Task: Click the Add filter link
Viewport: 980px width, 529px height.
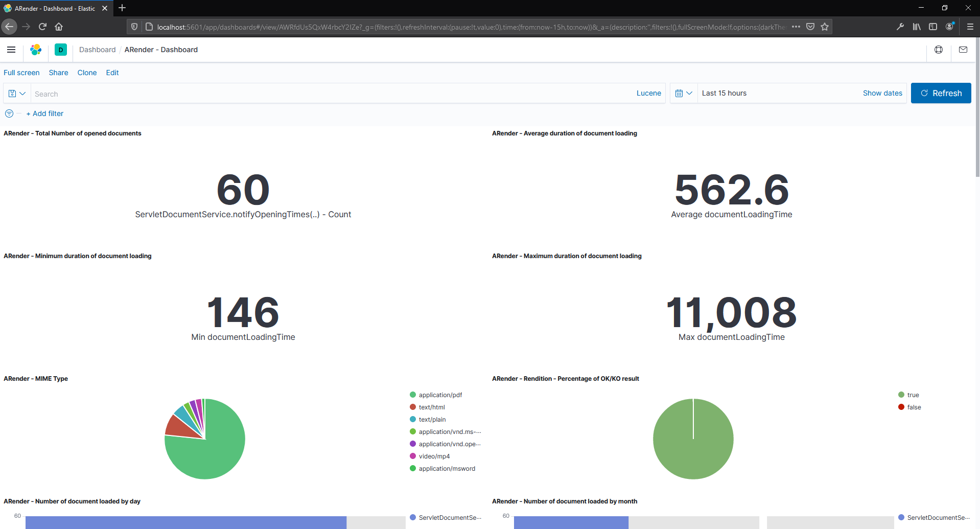Action: pyautogui.click(x=45, y=113)
